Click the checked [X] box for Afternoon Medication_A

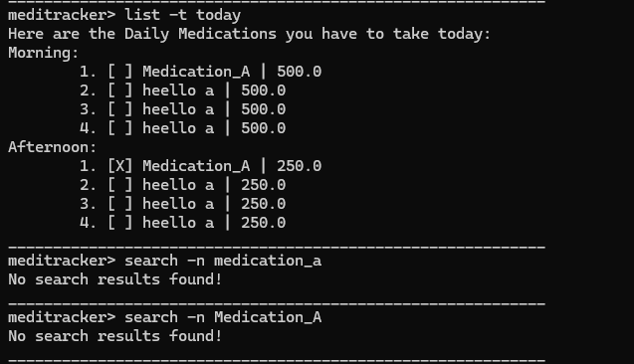(120, 166)
